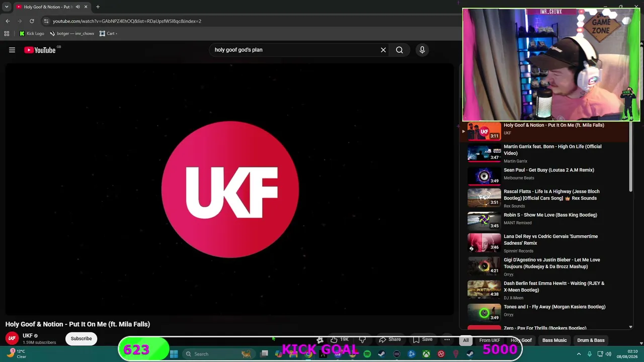Share this video
This screenshot has width=644, height=362.
tap(390, 339)
